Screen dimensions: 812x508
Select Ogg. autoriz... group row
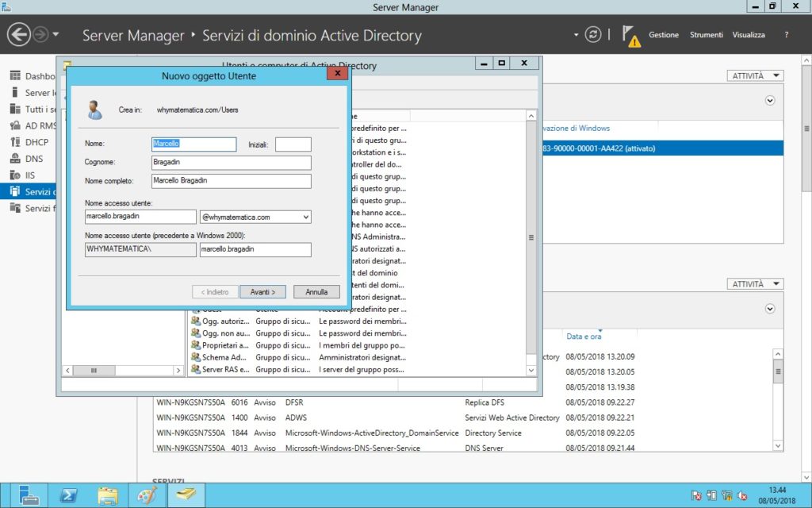[x=298, y=321]
